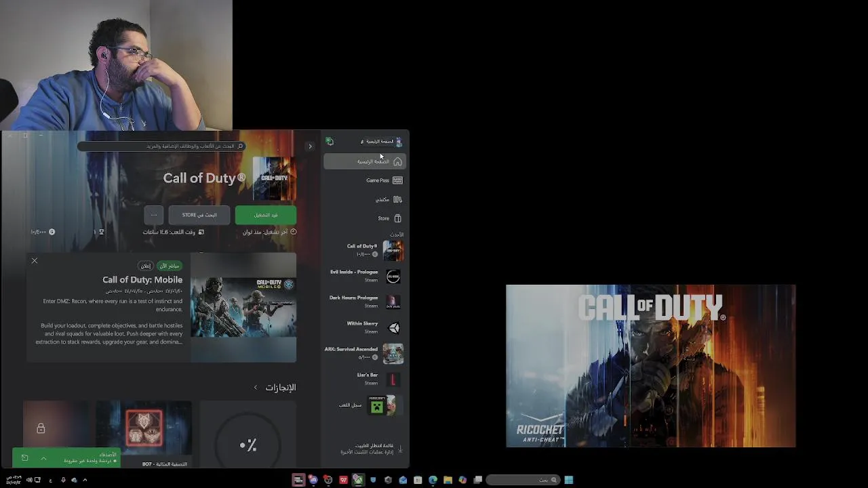
Task: Open the Call of Duty: Mobile promo image
Action: tap(243, 308)
